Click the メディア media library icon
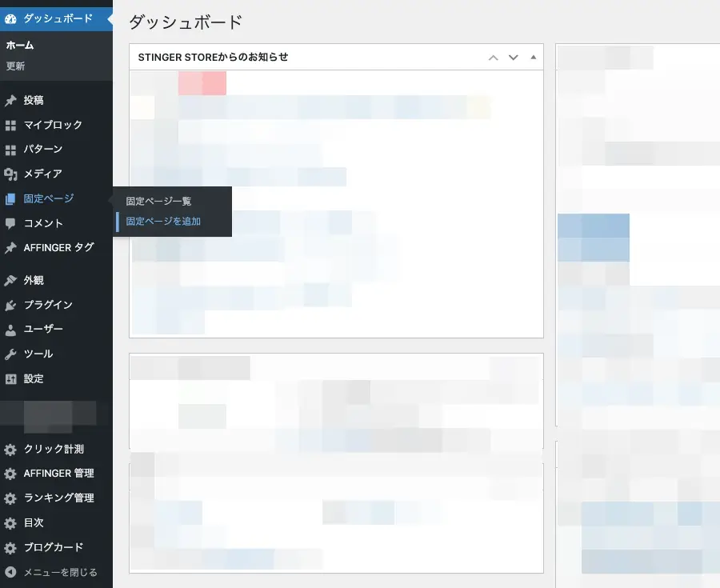The height and width of the screenshot is (588, 720). [x=12, y=174]
